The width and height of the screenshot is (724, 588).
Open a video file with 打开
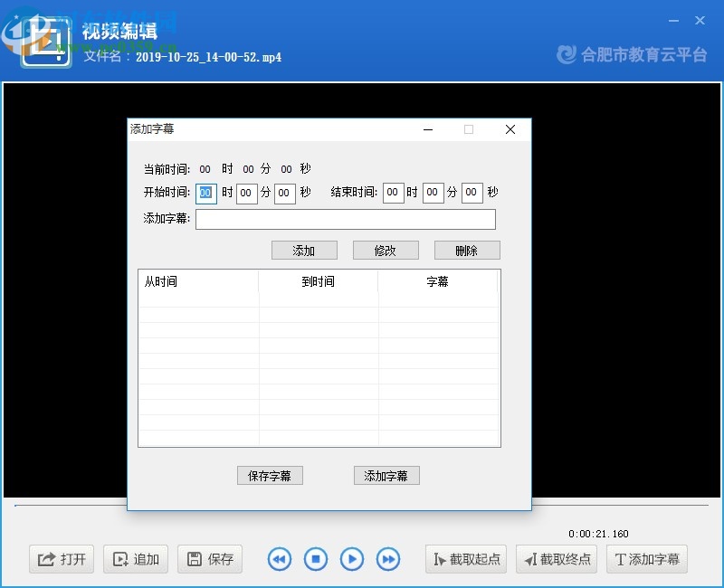click(x=61, y=559)
